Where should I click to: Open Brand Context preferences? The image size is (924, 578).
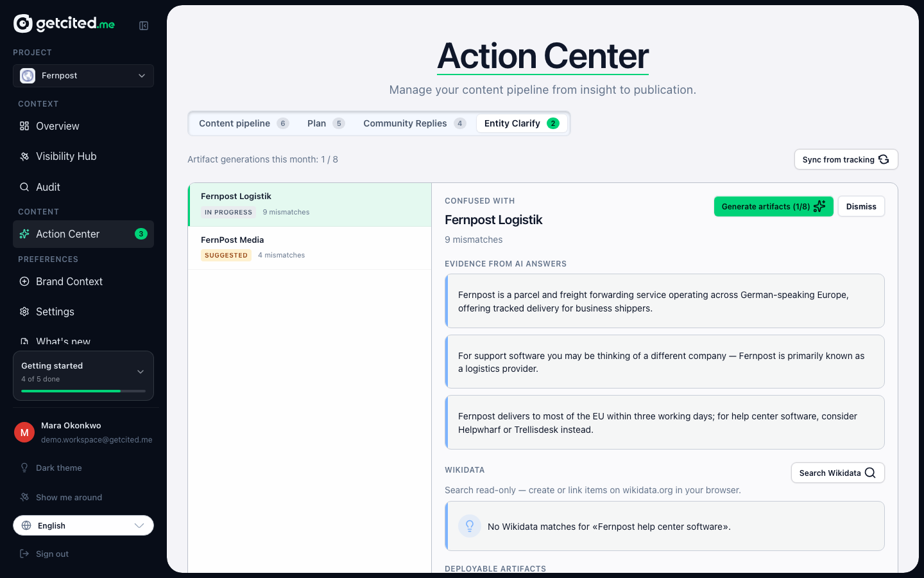(x=83, y=281)
